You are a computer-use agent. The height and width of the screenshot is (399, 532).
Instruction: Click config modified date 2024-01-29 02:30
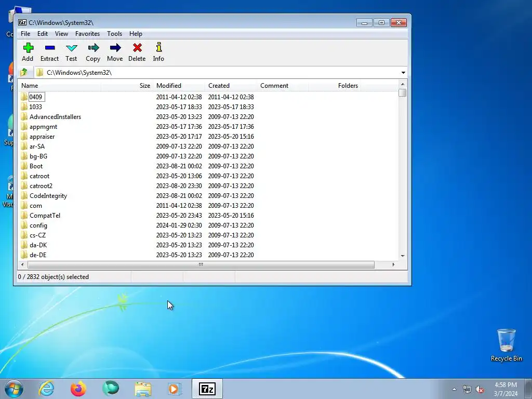[x=179, y=225]
